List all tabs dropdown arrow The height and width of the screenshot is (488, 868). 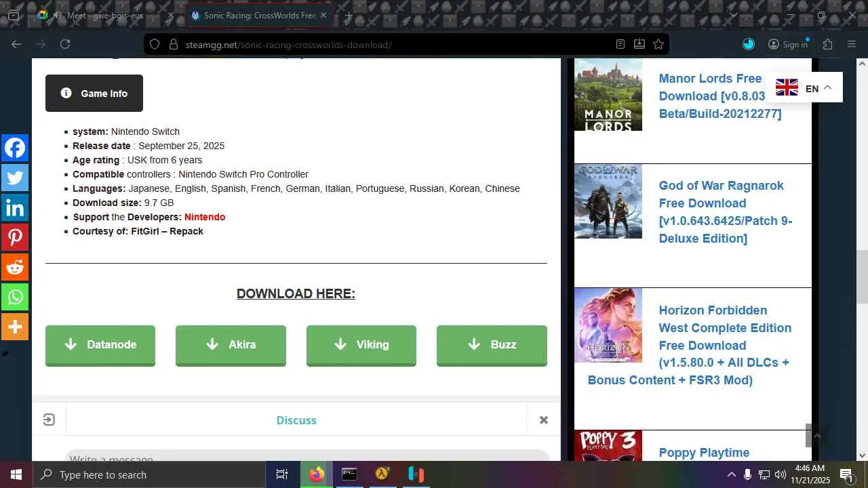[733, 15]
